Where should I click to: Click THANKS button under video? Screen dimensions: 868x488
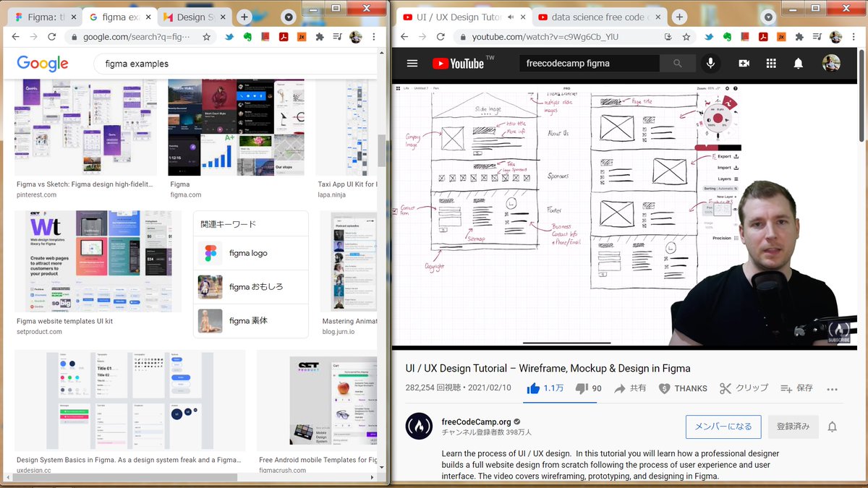pyautogui.click(x=683, y=388)
